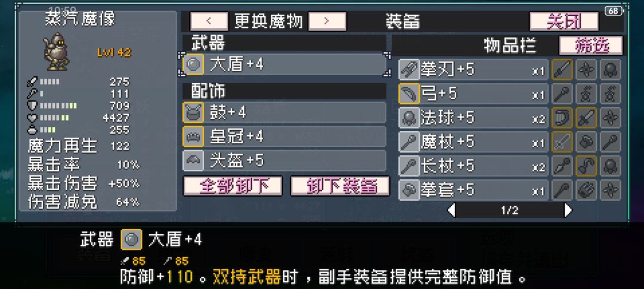Select the 法球+5 orb icon

pos(409,118)
